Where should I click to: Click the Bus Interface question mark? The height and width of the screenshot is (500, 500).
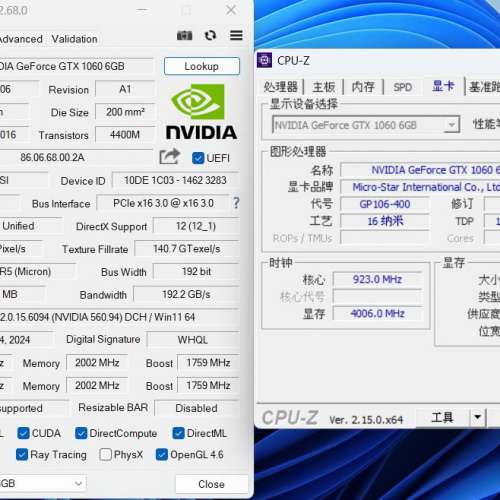(x=236, y=203)
